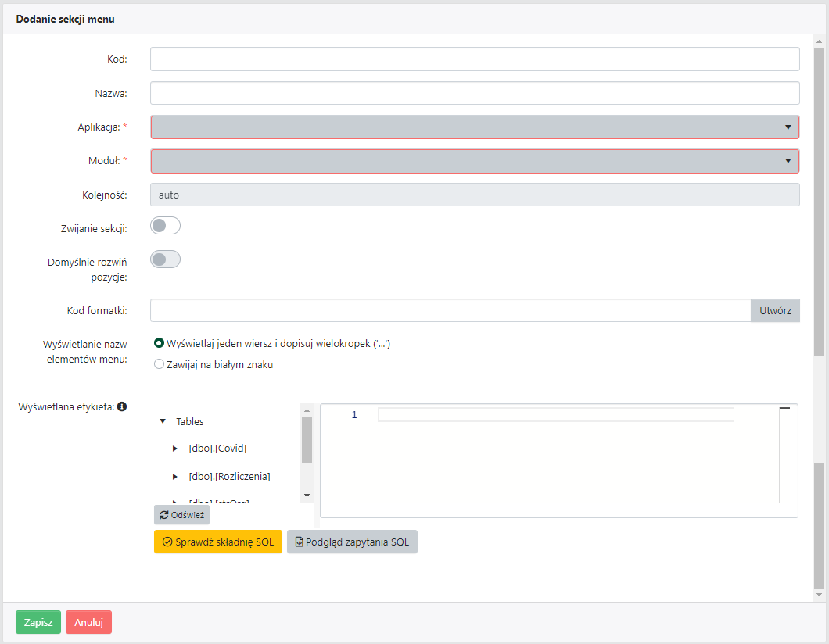Open Podgląd zapytania SQL
The width and height of the screenshot is (829, 644).
point(352,542)
